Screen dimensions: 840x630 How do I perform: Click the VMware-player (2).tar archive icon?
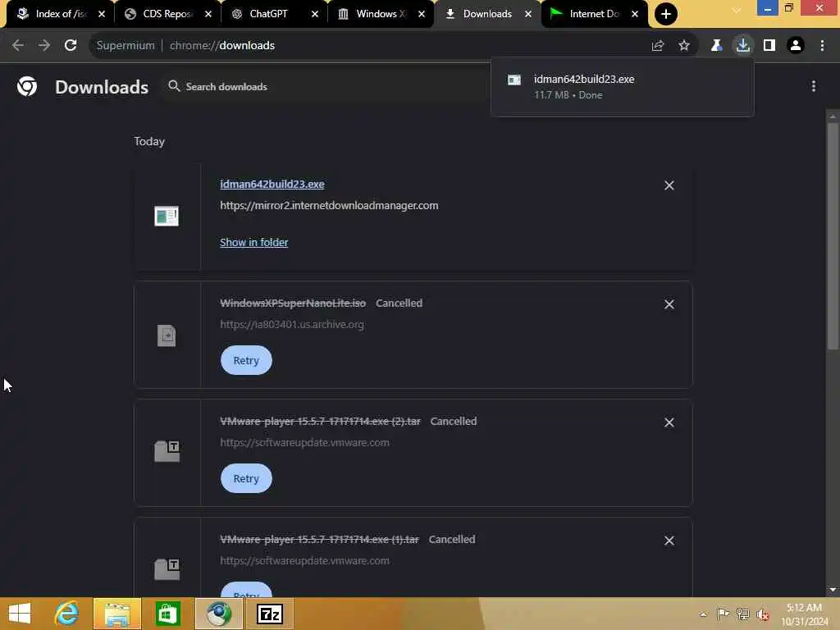tap(167, 451)
